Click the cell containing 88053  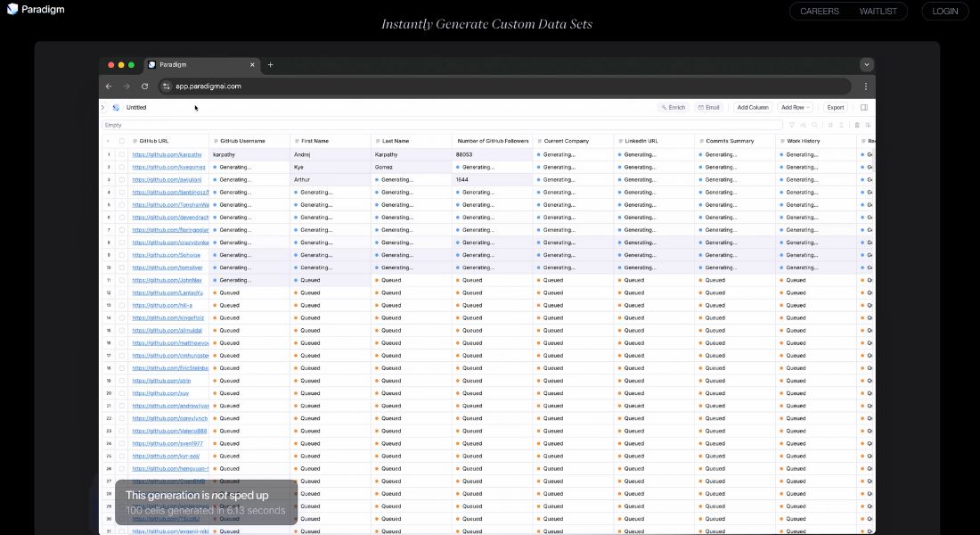pos(493,154)
